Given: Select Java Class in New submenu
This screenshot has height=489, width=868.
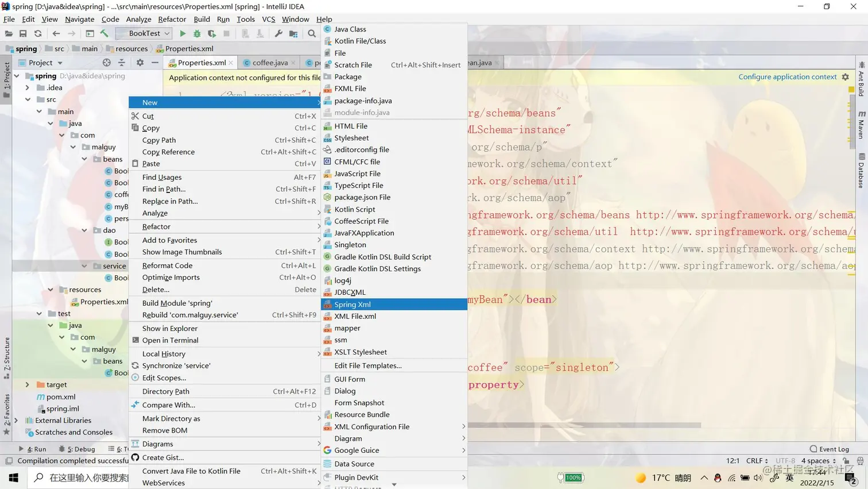Looking at the screenshot, I should (394, 29).
